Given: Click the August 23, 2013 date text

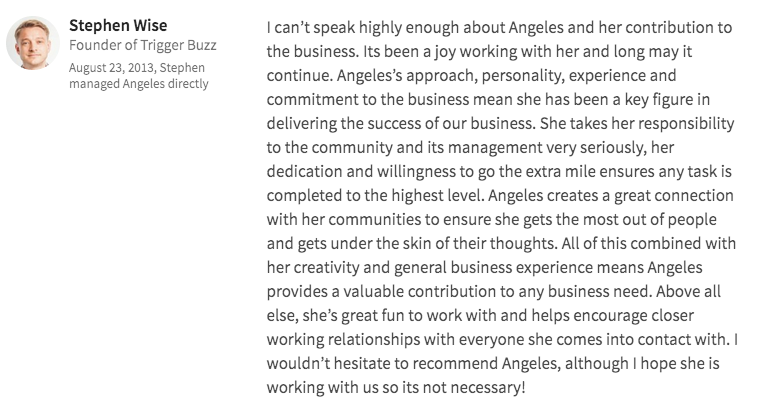Looking at the screenshot, I should [x=111, y=68].
